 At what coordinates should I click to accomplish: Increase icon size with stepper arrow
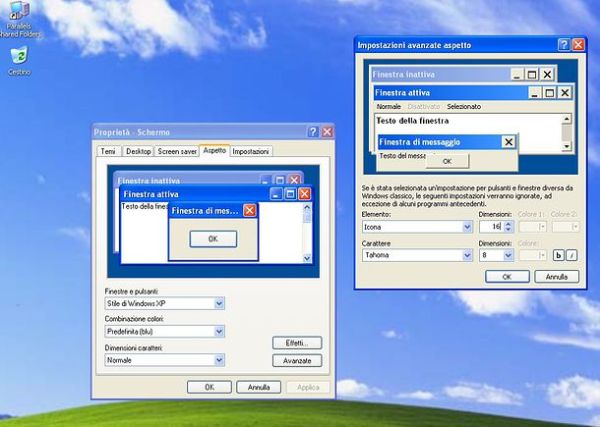pos(508,224)
